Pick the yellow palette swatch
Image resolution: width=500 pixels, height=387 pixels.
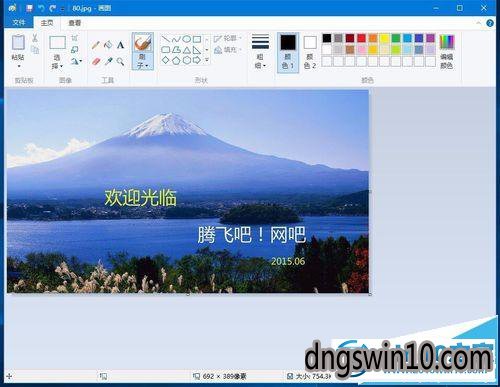click(384, 38)
